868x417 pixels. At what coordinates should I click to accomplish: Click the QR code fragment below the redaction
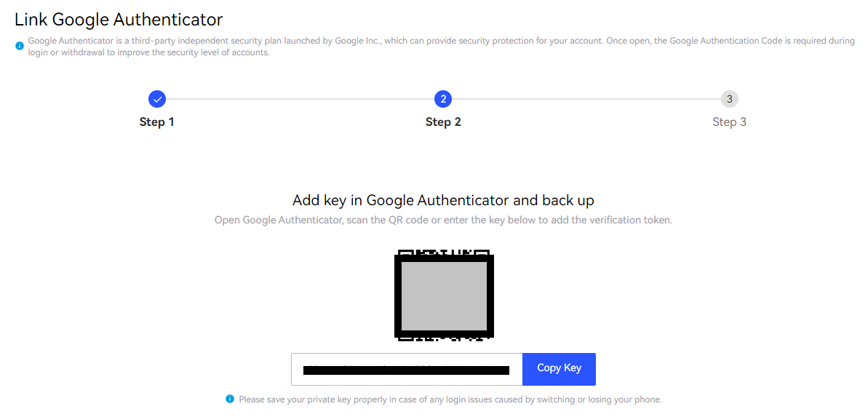[x=444, y=338]
